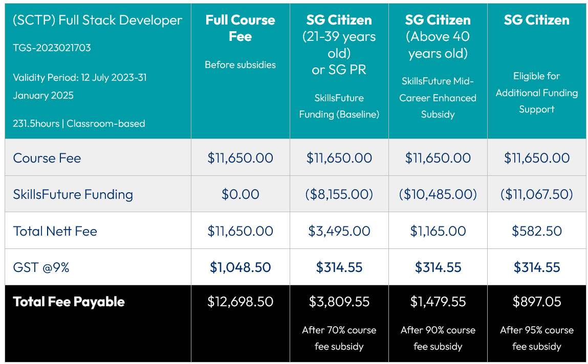This screenshot has width=588, height=364.
Task: Click the 'Total Fee Payable' row label
Action: click(x=69, y=302)
